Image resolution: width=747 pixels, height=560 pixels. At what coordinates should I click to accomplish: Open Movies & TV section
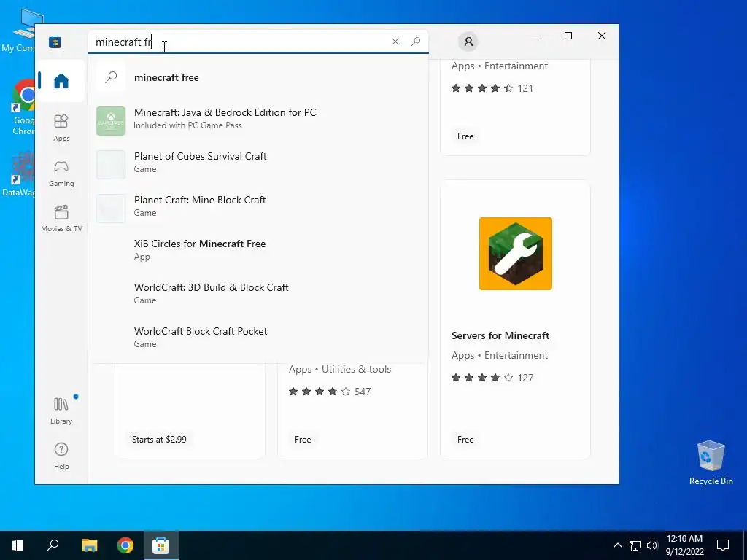coord(61,219)
